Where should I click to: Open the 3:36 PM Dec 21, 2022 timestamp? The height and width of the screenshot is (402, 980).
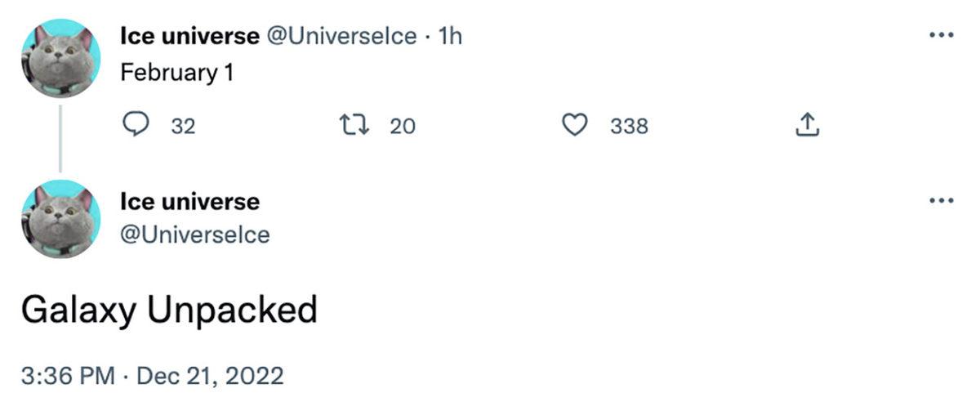(152, 376)
